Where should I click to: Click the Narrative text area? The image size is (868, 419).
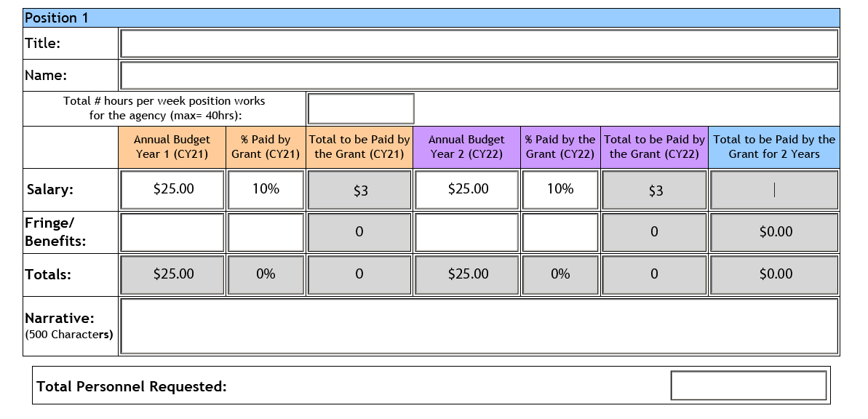click(479, 326)
